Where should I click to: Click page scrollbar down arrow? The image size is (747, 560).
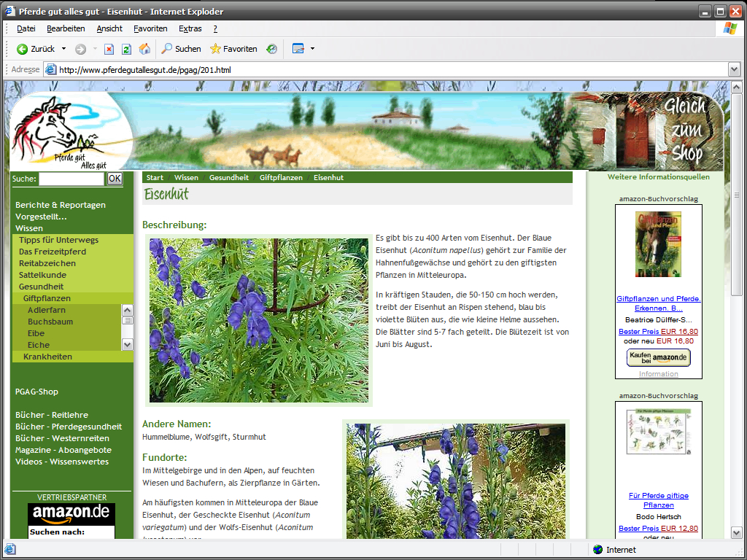click(x=737, y=533)
